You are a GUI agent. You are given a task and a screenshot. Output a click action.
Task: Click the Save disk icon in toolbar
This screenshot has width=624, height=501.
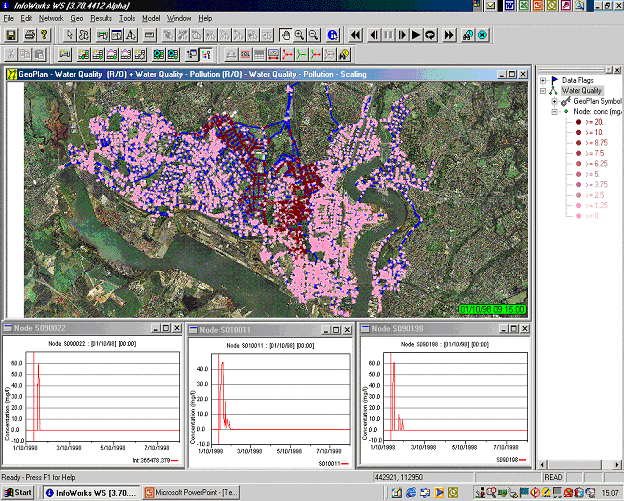[x=11, y=35]
